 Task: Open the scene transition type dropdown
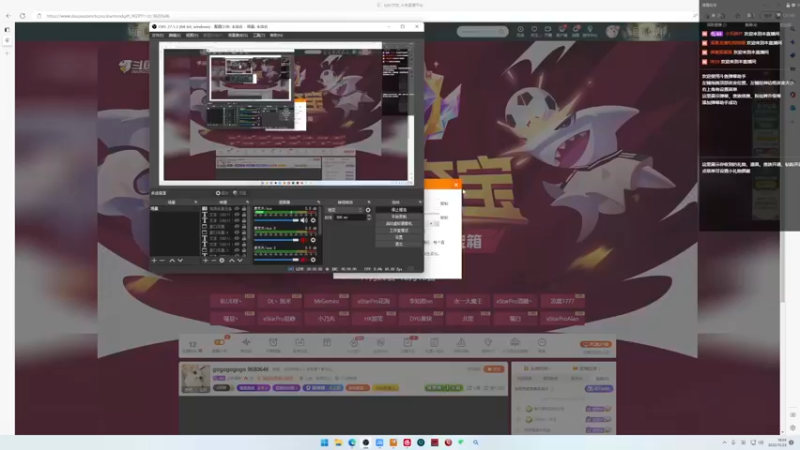click(344, 210)
